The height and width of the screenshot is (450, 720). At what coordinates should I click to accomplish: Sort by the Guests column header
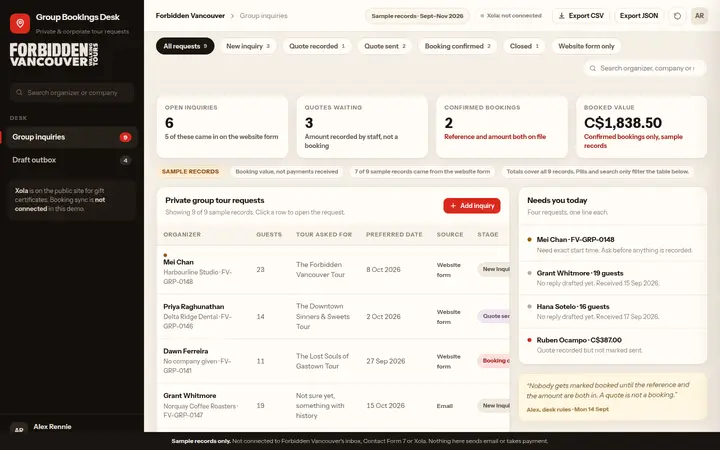pyautogui.click(x=269, y=234)
